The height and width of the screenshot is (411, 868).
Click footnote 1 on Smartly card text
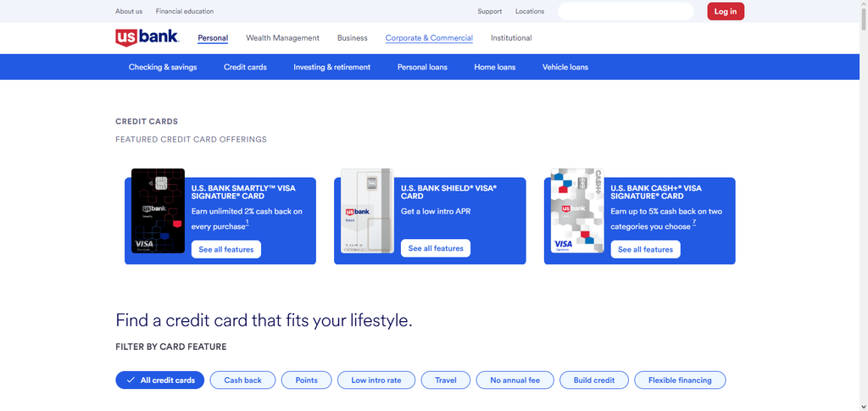click(x=247, y=223)
